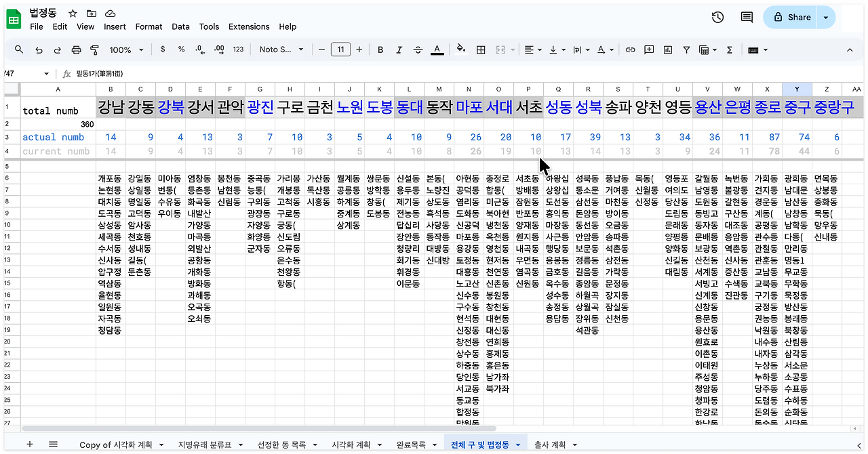Insert a chart

click(x=667, y=49)
